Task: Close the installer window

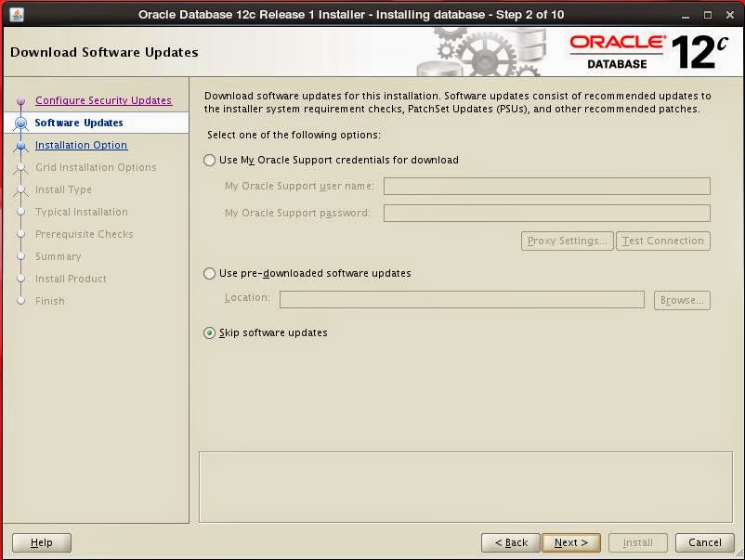Action: click(x=730, y=15)
